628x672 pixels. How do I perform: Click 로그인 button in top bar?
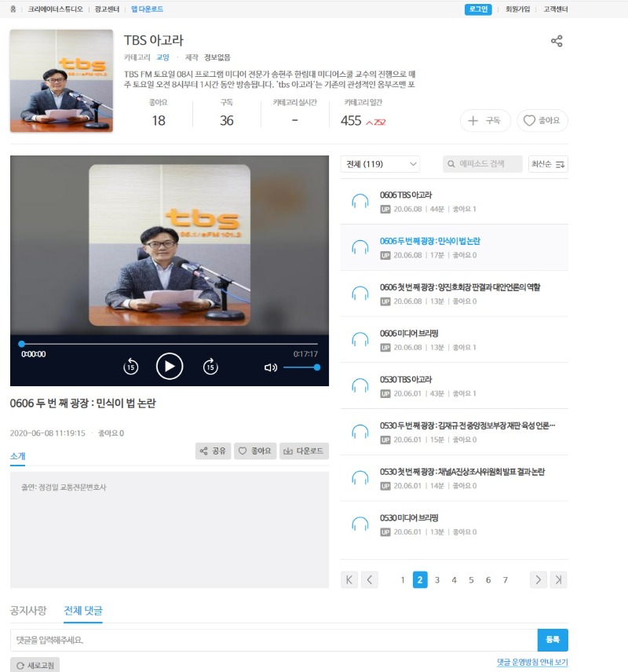pyautogui.click(x=478, y=9)
